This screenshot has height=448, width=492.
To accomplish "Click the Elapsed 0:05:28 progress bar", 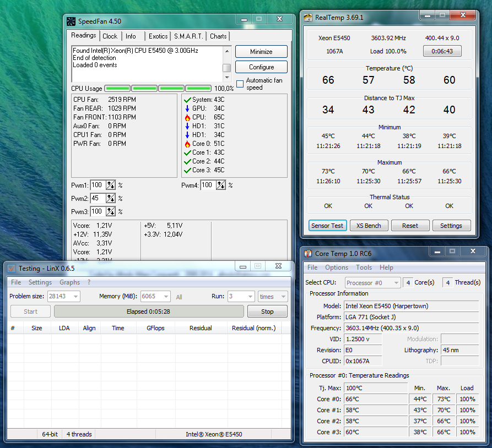I will click(149, 312).
